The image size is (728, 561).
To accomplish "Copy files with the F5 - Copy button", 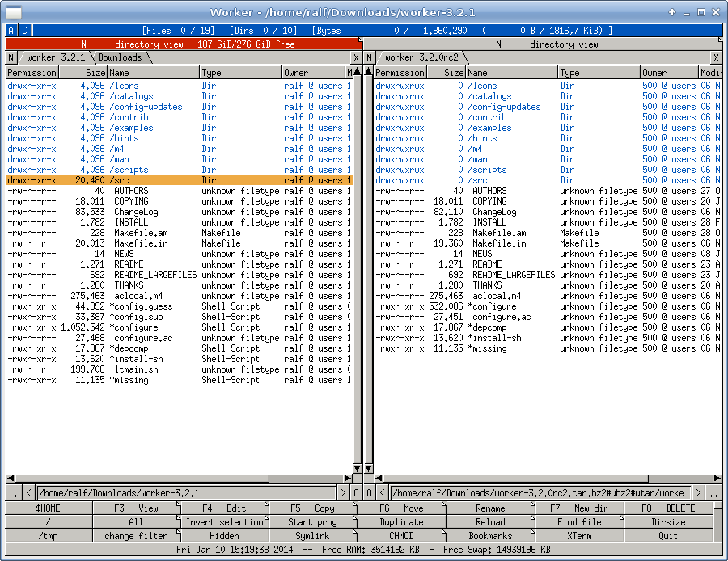I will point(315,508).
